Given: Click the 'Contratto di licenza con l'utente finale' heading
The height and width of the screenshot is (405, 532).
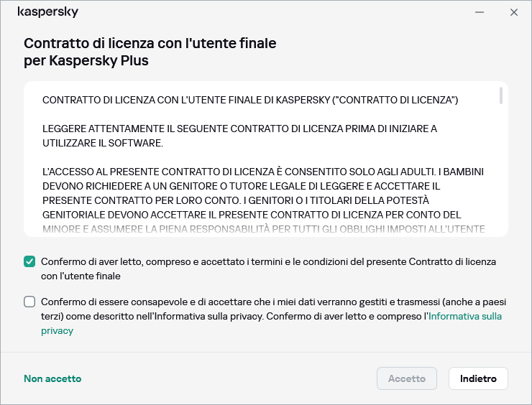Looking at the screenshot, I should pos(150,43).
